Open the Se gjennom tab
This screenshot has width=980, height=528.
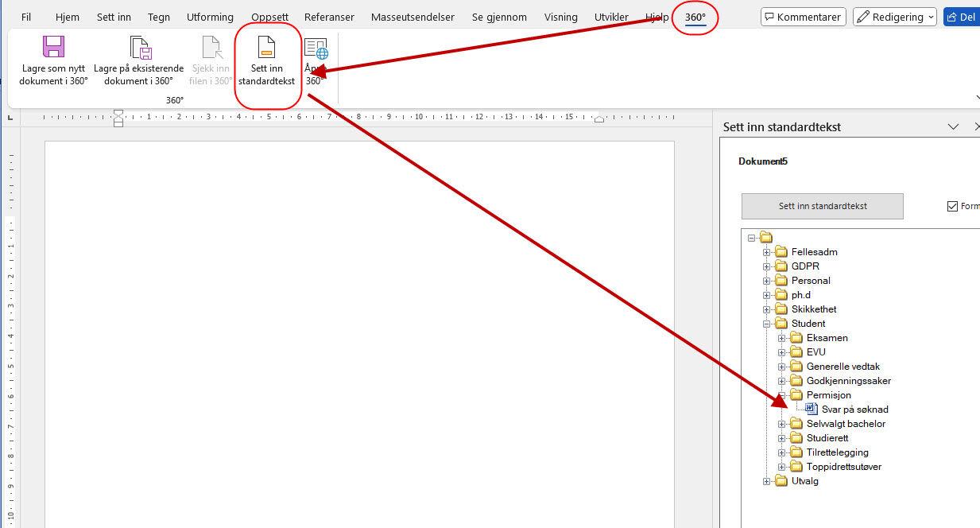coord(499,17)
